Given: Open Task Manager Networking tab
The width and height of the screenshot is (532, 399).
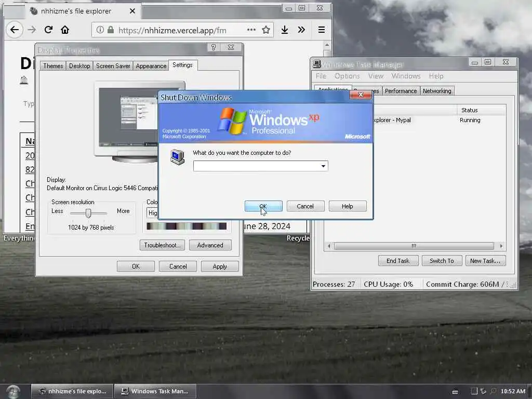Looking at the screenshot, I should (x=437, y=91).
